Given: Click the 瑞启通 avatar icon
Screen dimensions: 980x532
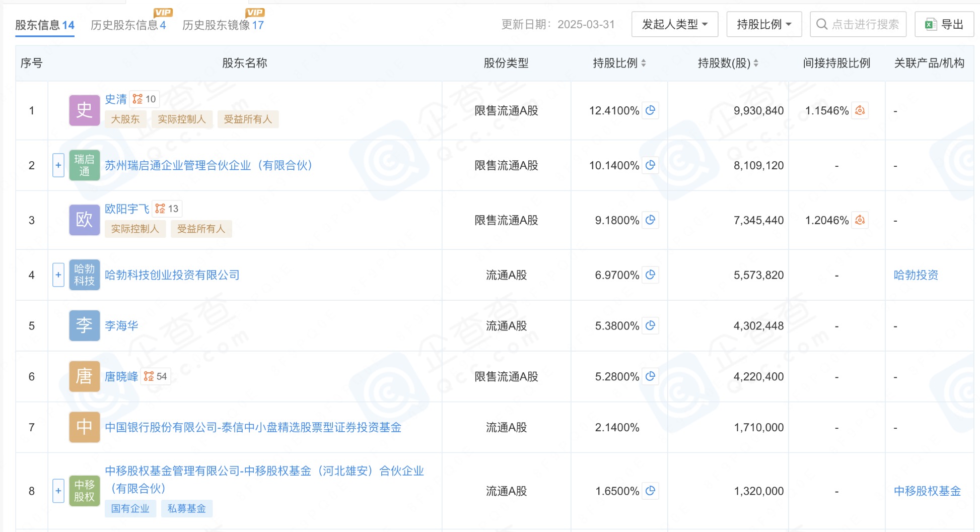Looking at the screenshot, I should 84,165.
